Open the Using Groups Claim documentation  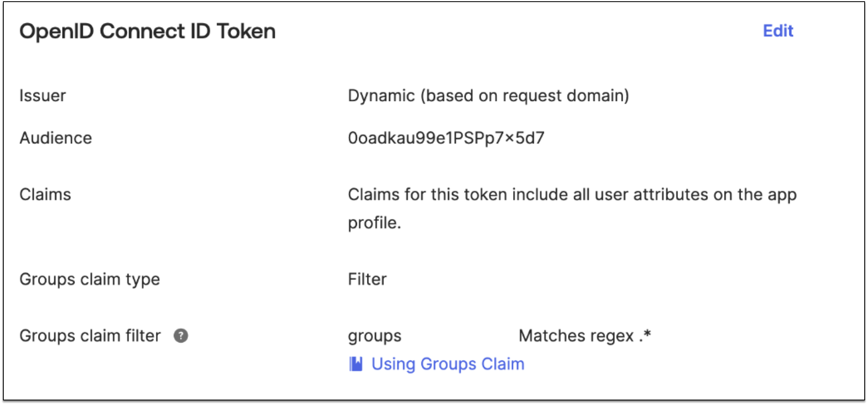448,364
